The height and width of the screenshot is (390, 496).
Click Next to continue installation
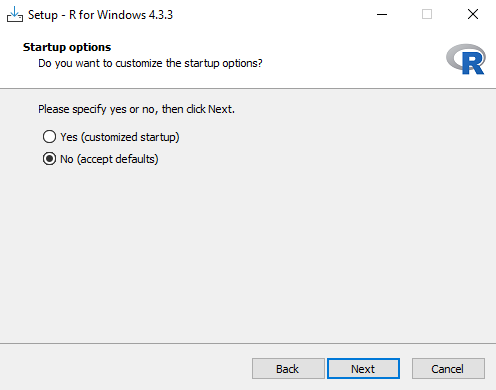[x=363, y=369]
